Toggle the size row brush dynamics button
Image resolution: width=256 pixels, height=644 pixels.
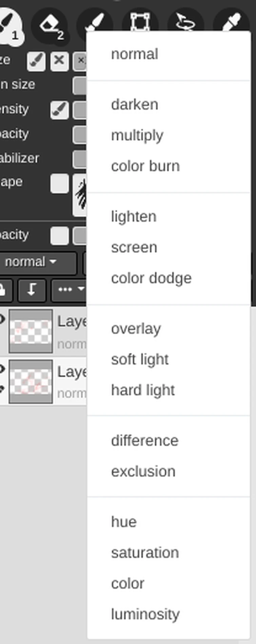click(x=36, y=61)
